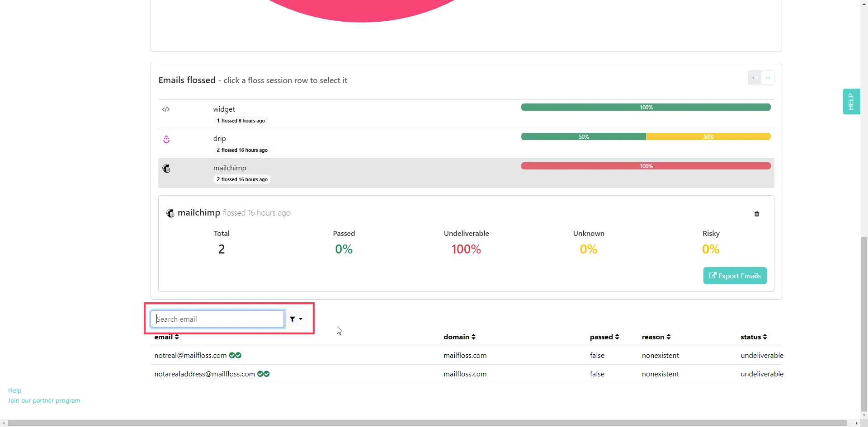Open the Help link
Viewport: 868px width, 427px height.
[14, 391]
